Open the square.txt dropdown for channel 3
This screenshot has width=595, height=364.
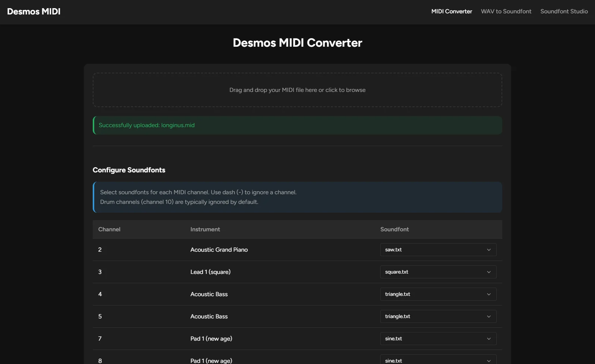[438, 272]
